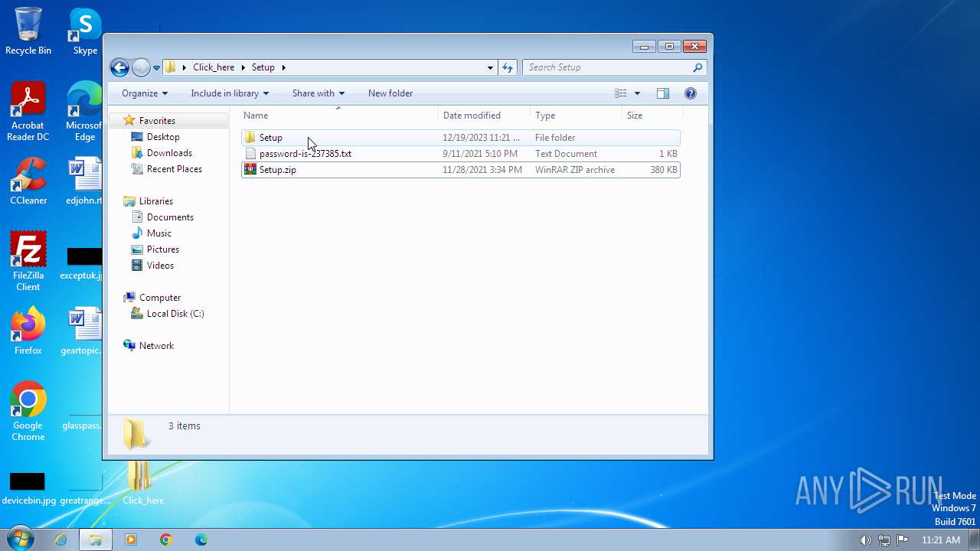The height and width of the screenshot is (551, 980).
Task: Click the volume speaker tray icon
Action: 865,540
